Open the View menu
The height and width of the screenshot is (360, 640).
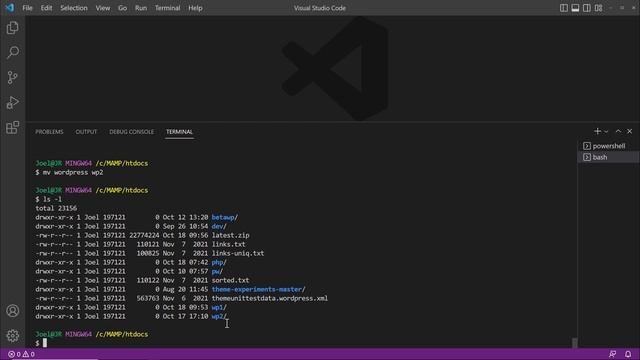point(102,8)
